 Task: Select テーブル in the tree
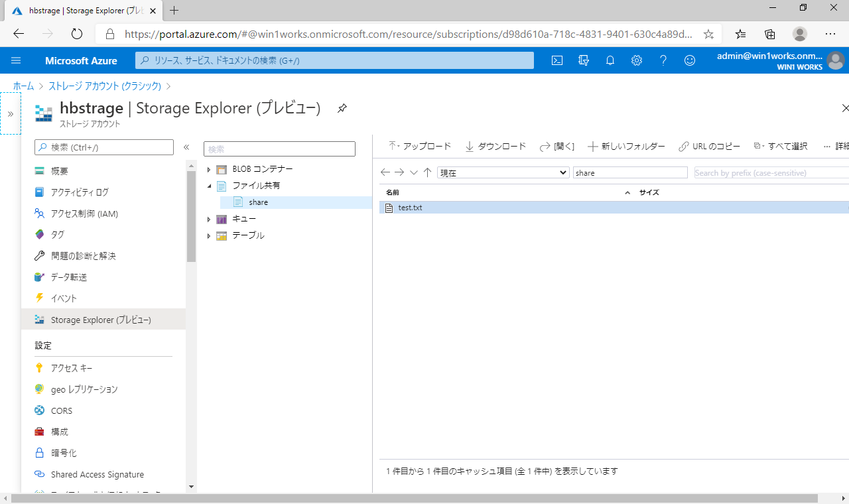248,235
